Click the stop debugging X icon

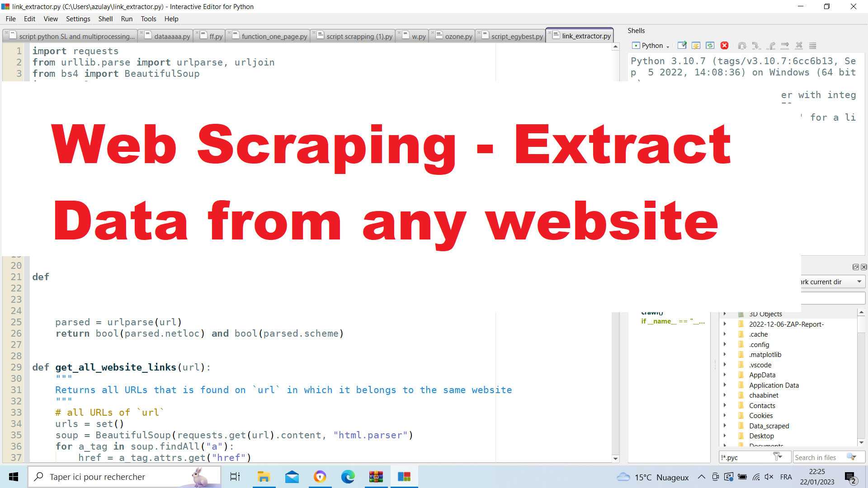click(x=799, y=46)
